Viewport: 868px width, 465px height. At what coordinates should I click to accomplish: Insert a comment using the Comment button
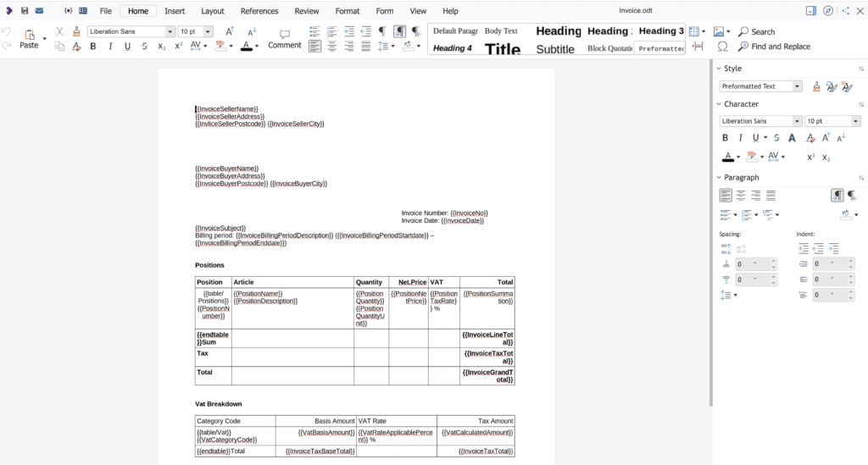click(x=284, y=39)
